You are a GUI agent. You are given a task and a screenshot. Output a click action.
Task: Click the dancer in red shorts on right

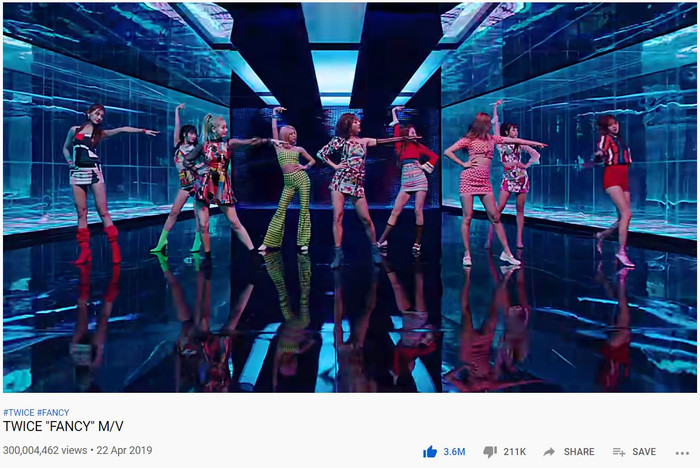tap(614, 188)
